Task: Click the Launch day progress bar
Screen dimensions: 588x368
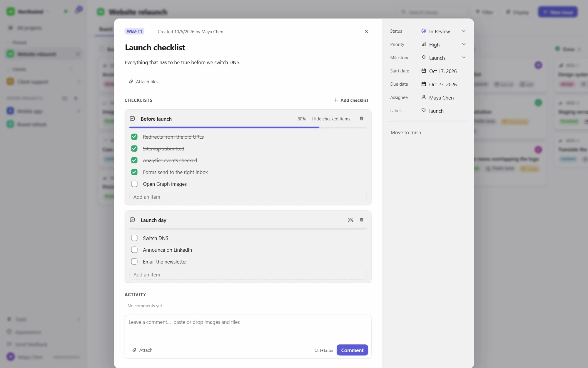Action: pos(248,229)
